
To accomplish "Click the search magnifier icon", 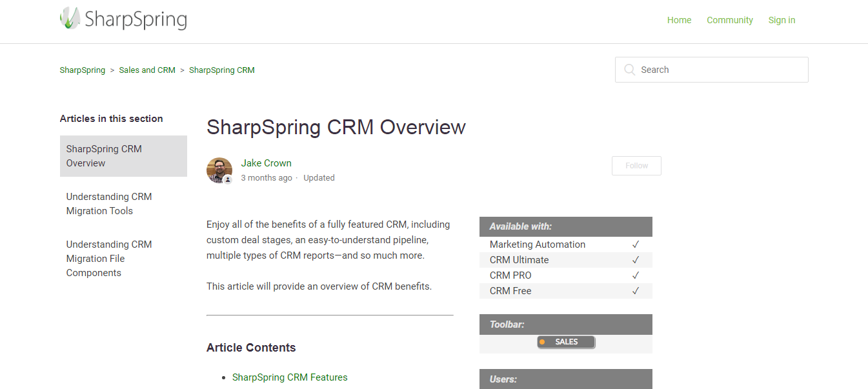I will click(629, 70).
